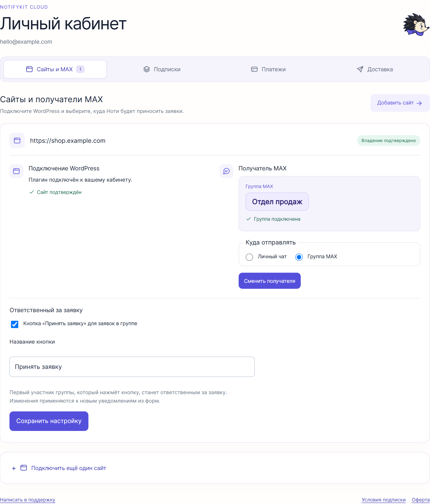Viewport: 430px width, 504px height.
Task: Focus the Название кнопки input field
Action: click(132, 367)
